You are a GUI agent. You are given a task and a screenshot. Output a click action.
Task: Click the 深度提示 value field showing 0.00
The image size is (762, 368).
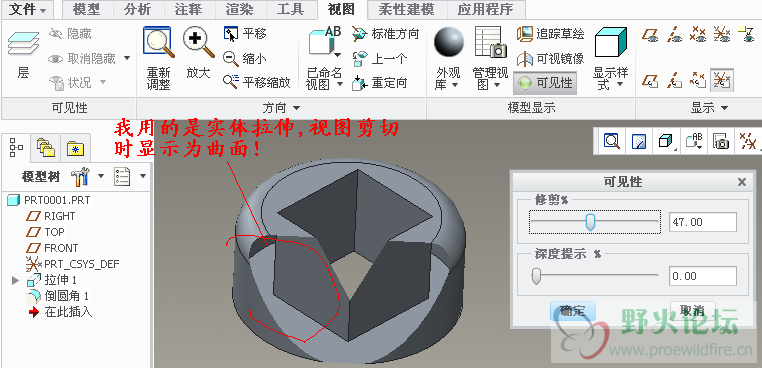(703, 276)
